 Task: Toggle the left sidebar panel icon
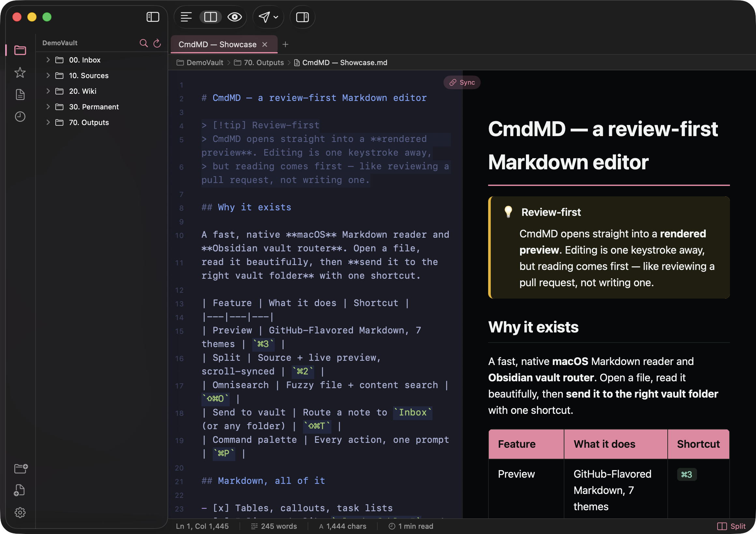[153, 17]
